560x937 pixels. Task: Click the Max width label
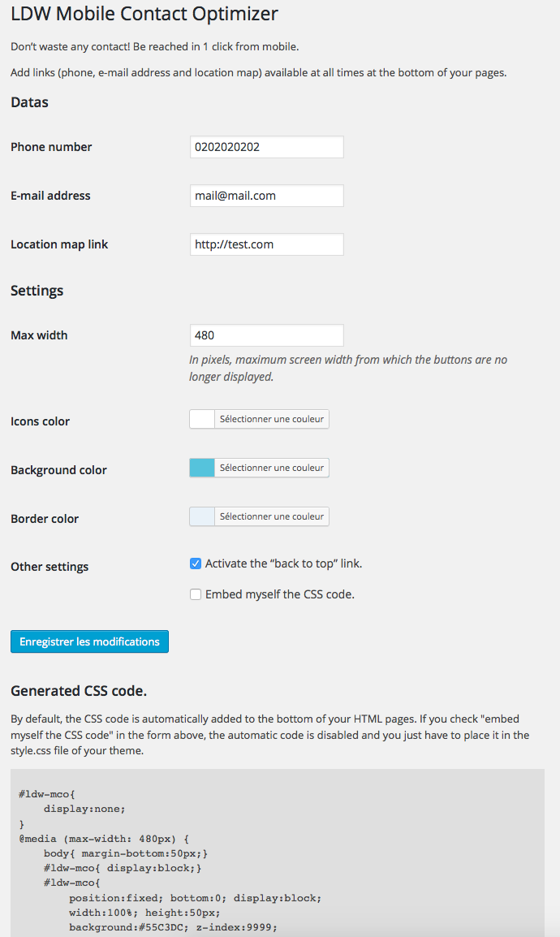point(40,335)
